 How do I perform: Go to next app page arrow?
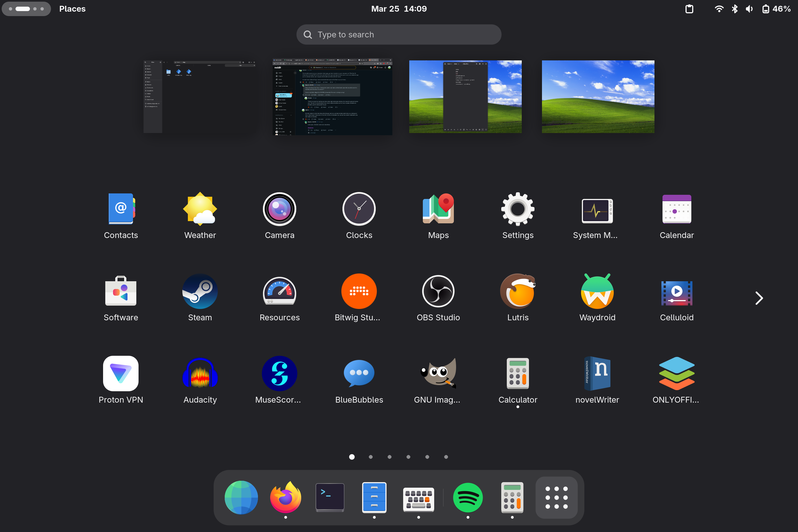tap(759, 298)
